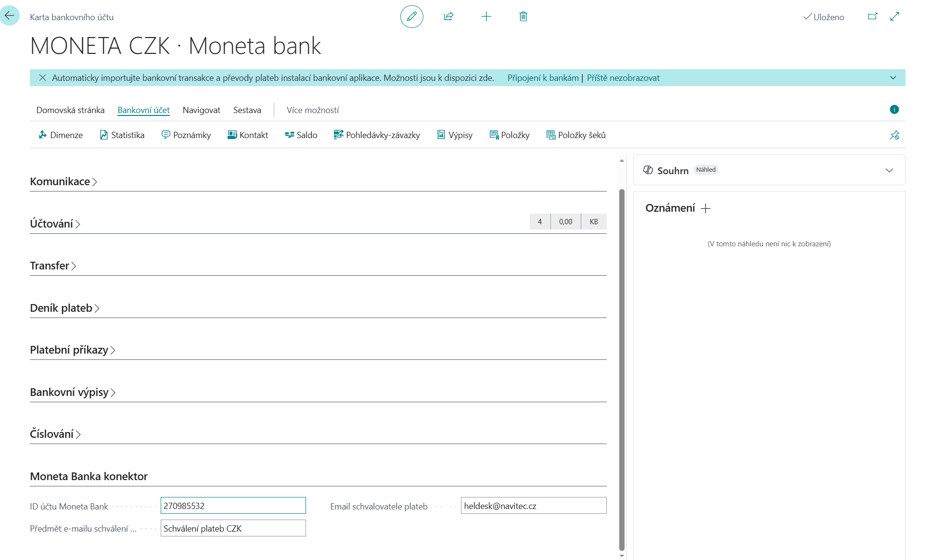945x560 pixels.
Task: Click Účtování summary value KB
Action: 594,222
